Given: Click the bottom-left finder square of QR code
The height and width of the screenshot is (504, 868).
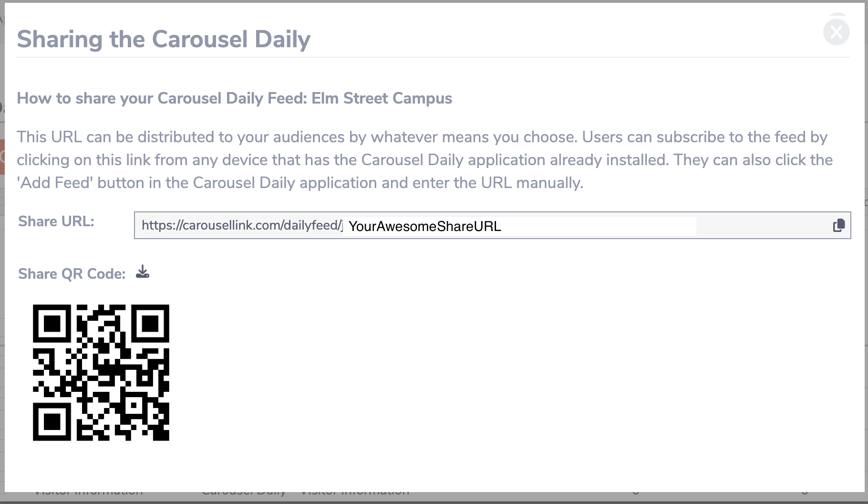Looking at the screenshot, I should coord(52,421).
